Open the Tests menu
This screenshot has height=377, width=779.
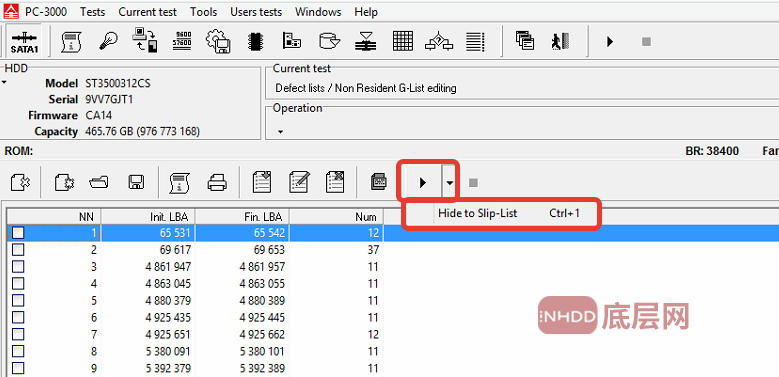tap(92, 12)
